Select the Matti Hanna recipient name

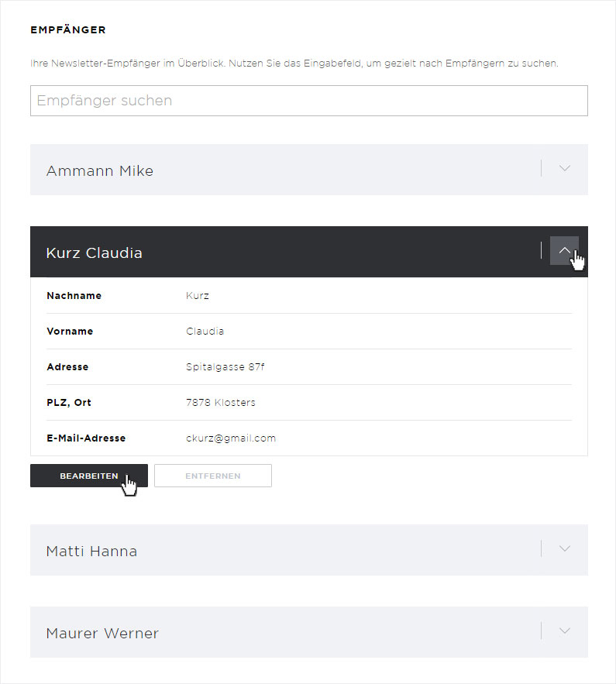(91, 551)
